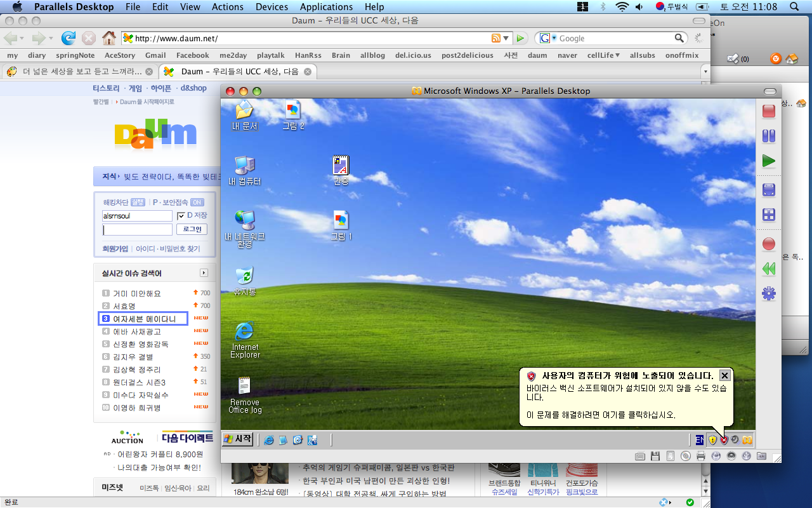Open the 원더걸스 시즌3 trending search link
Image resolution: width=812 pixels, height=508 pixels.
(x=139, y=382)
